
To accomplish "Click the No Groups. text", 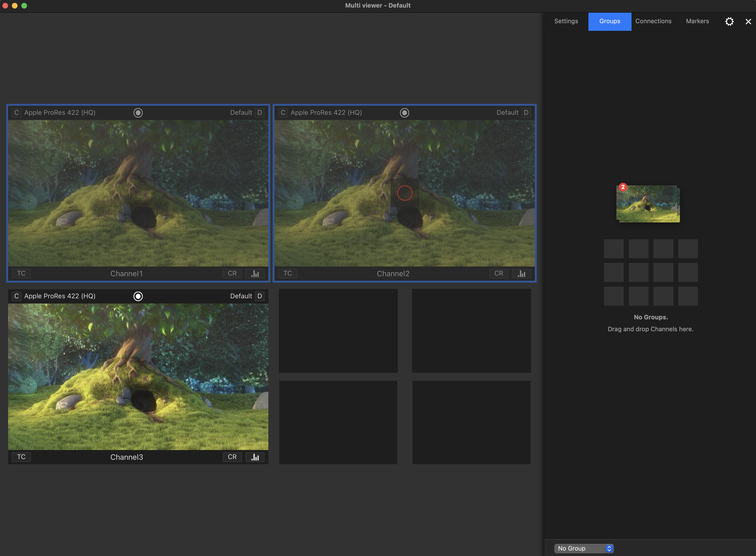I will (651, 317).
